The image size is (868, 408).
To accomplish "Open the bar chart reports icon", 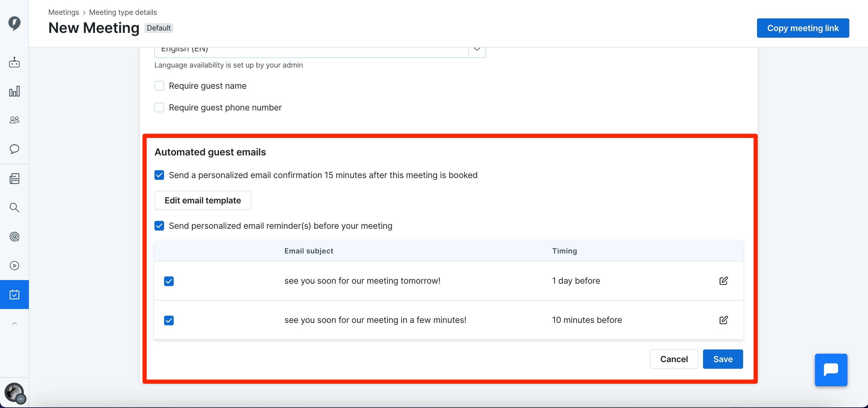I will pyautogui.click(x=14, y=91).
